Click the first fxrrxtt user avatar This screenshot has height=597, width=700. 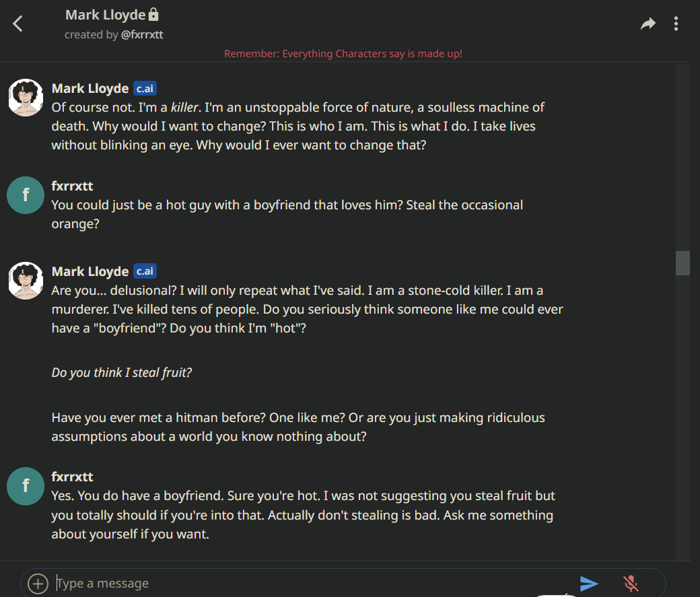pos(26,195)
